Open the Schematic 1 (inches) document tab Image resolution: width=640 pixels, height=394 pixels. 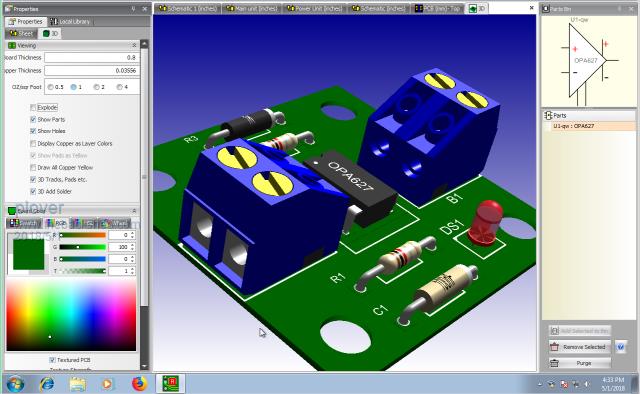pyautogui.click(x=187, y=8)
